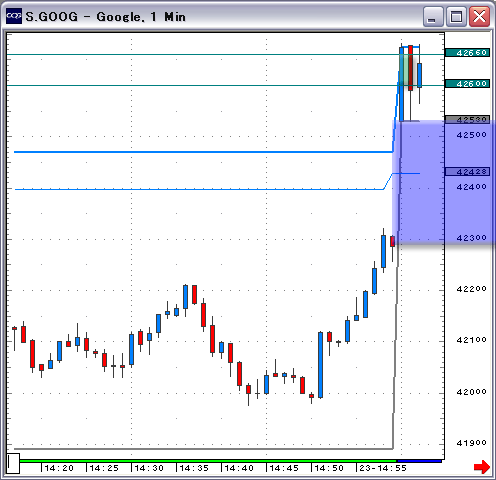496x480 pixels.
Task: Select the 42600 teal price marker
Action: 467,84
